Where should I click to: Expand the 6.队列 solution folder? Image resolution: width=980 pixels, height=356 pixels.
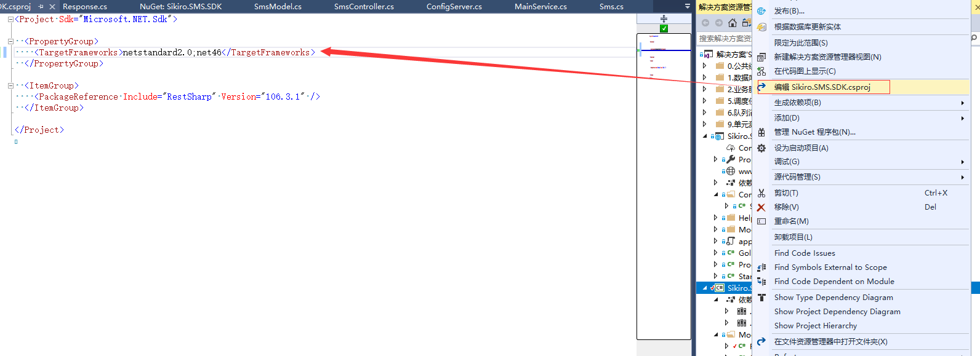[x=705, y=113]
